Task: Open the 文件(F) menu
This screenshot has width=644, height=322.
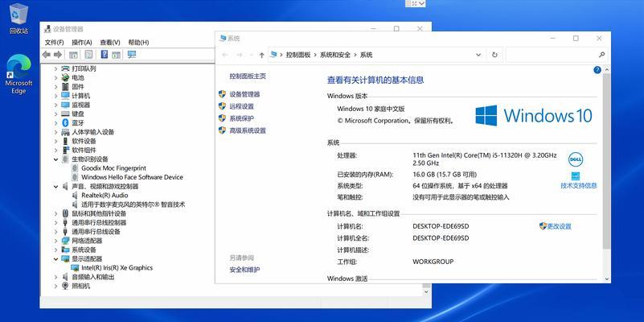Action: tap(54, 43)
